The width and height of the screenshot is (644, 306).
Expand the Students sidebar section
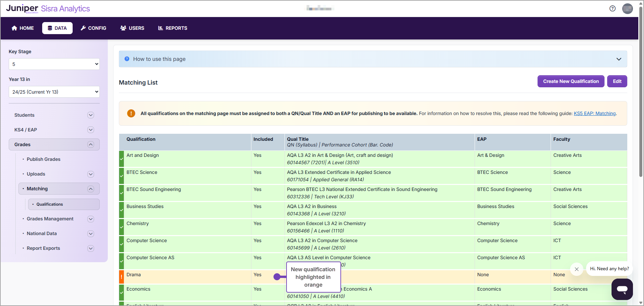[x=90, y=115]
